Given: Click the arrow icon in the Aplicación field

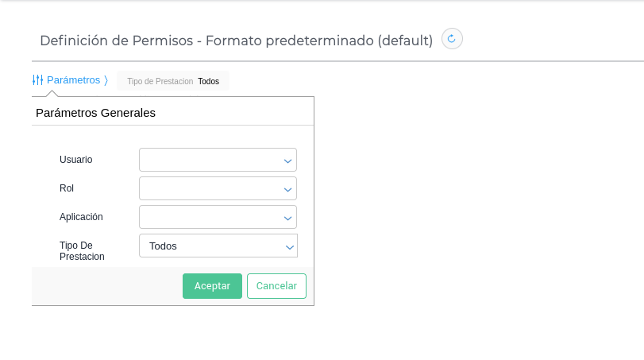Looking at the screenshot, I should click(x=287, y=218).
